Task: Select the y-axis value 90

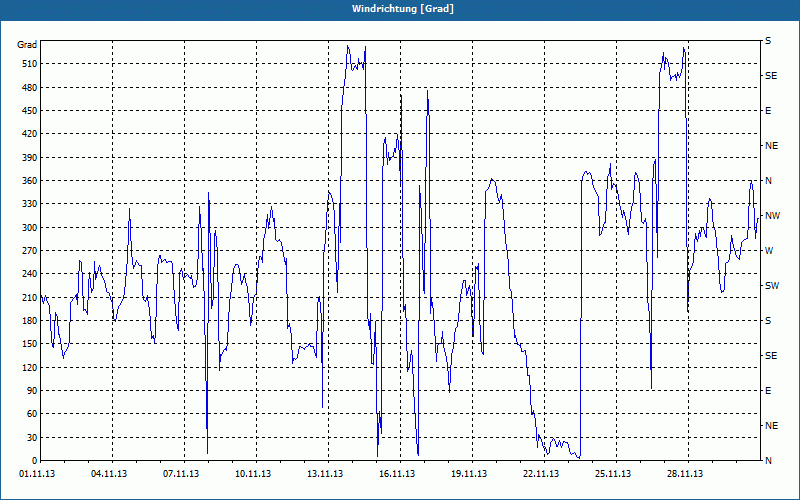Action: coord(31,390)
